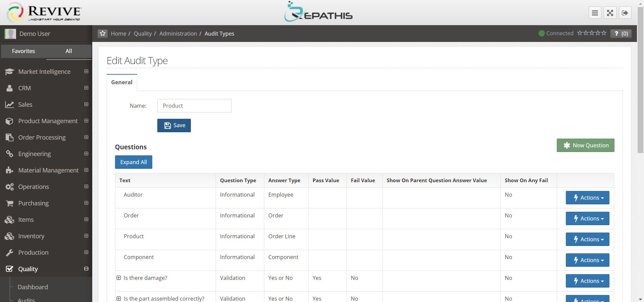Click the Epathis logo in header
Viewport: 644px width, 302px height.
click(318, 12)
